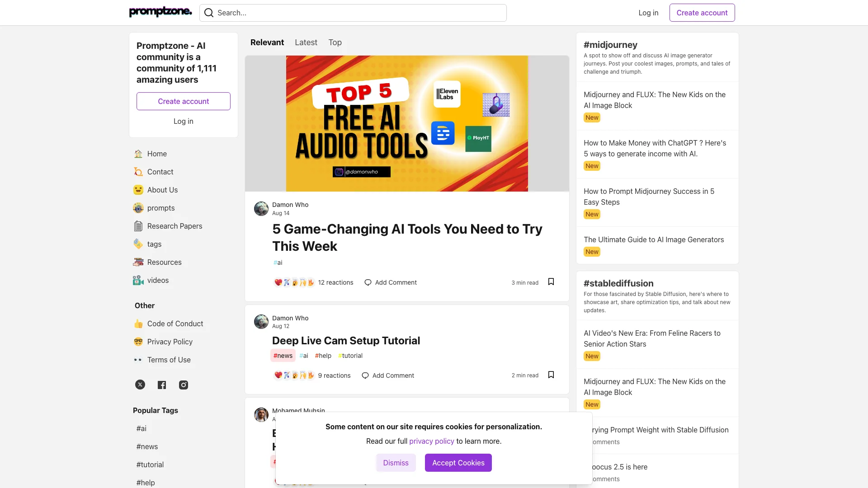This screenshot has height=488, width=868.
Task: Open the privacy policy link in banner
Action: (432, 441)
